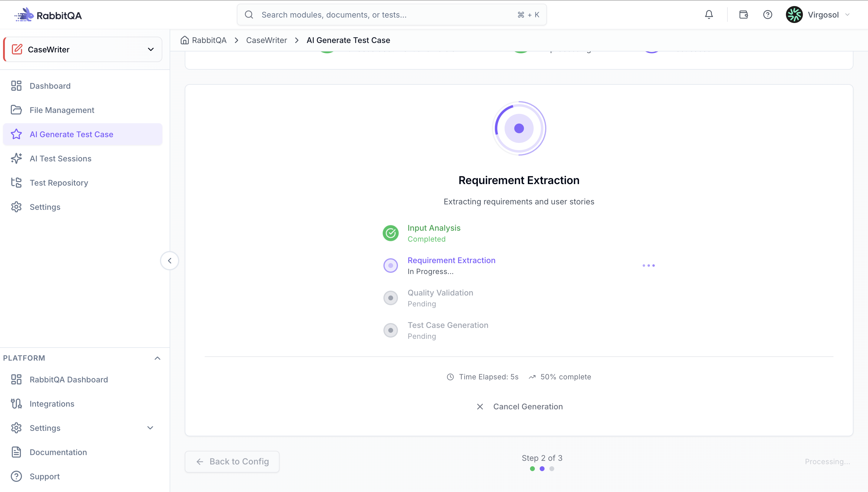Click the search modules input field
This screenshot has width=868, height=492.
pos(392,15)
